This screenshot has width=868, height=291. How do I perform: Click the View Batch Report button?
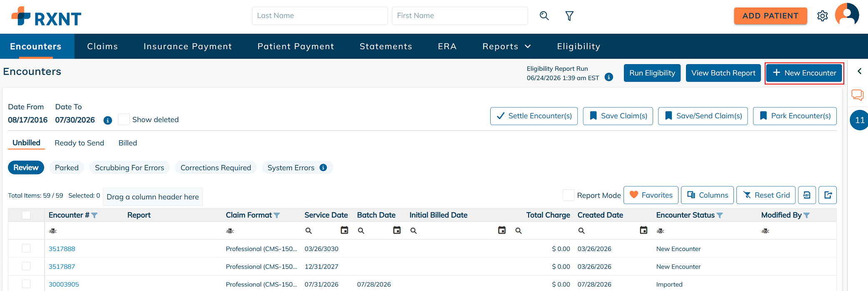[723, 73]
